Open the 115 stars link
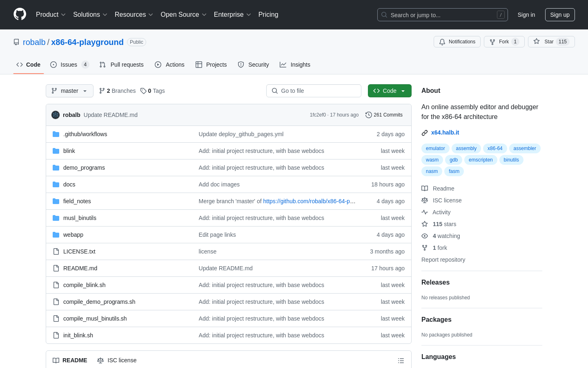Viewport: 588px width, 368px height. coord(439,224)
